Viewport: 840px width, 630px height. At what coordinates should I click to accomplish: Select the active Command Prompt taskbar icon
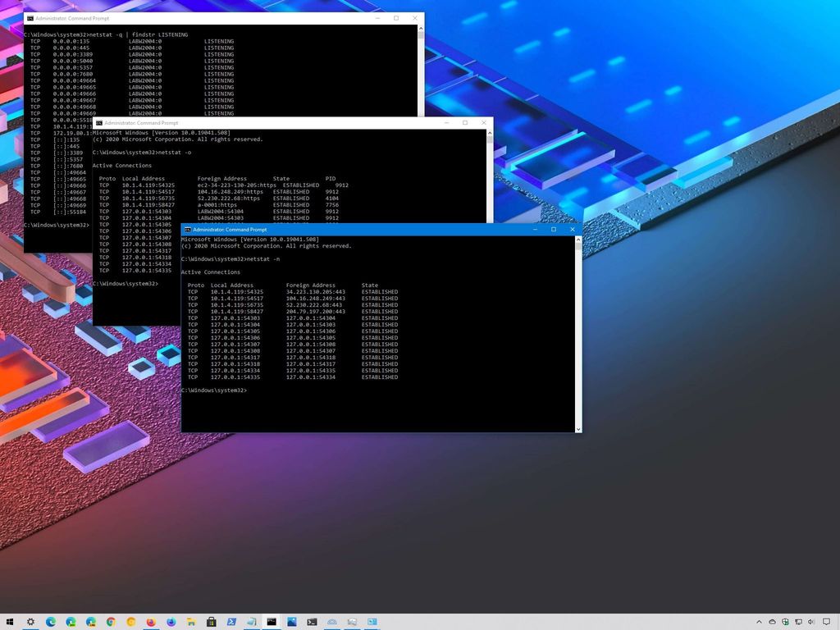[x=271, y=622]
